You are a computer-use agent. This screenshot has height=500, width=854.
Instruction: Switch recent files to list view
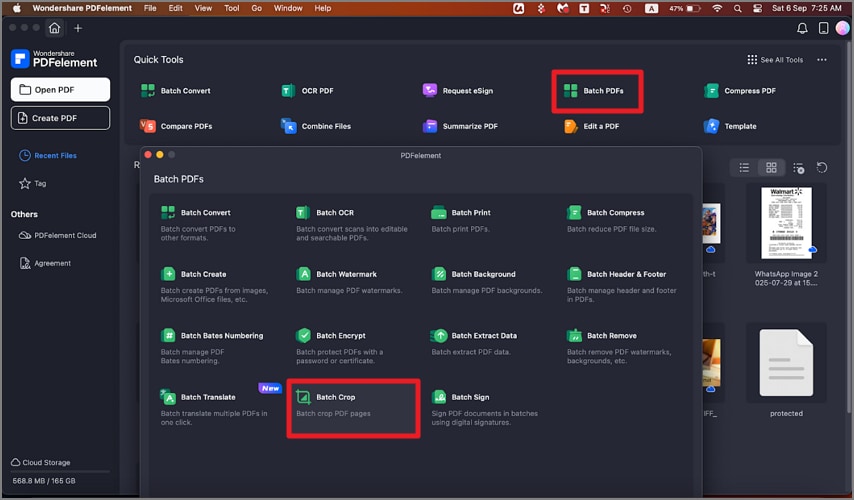[744, 168]
